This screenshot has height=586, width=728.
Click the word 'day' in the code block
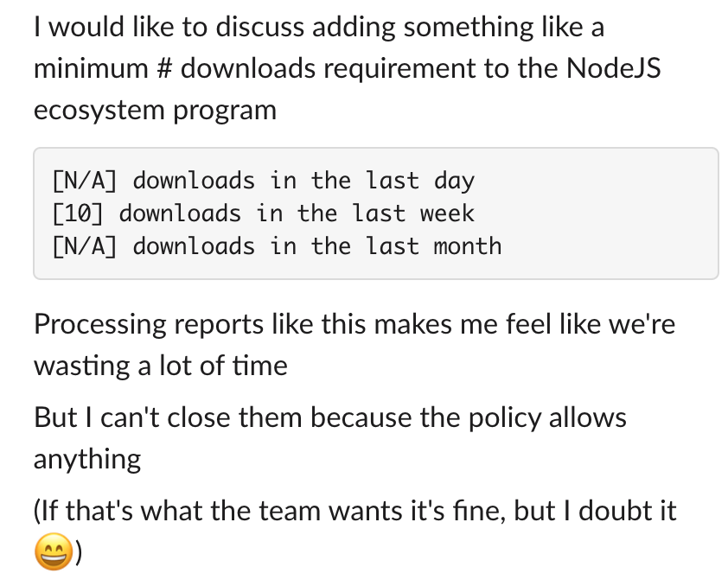pos(454,181)
